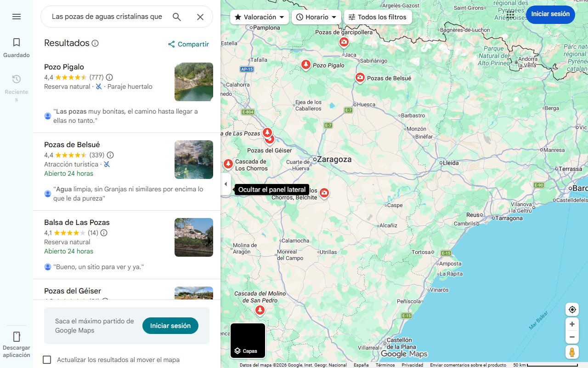Open the Google apps grid icon
The height and width of the screenshot is (368, 588).
pos(510,15)
